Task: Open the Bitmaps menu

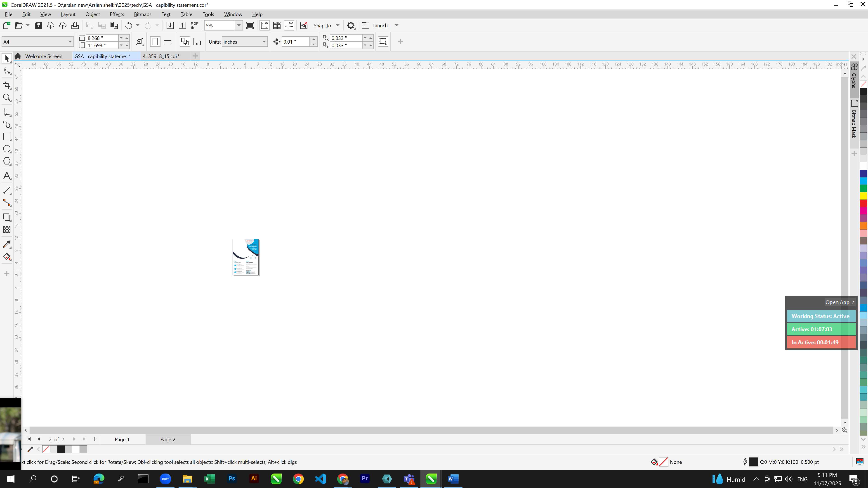Action: (x=143, y=14)
